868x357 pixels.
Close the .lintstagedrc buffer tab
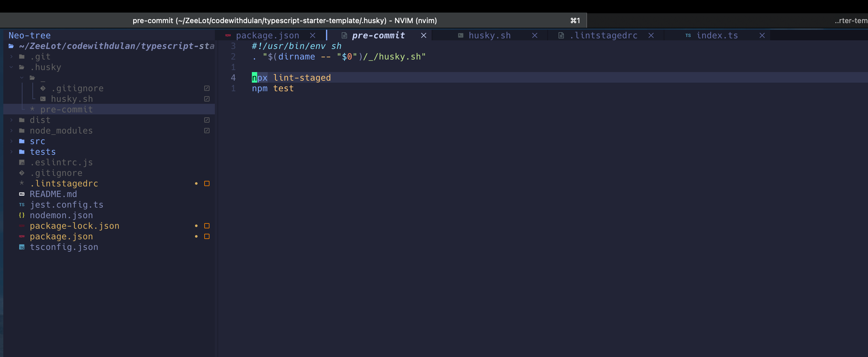click(x=651, y=35)
